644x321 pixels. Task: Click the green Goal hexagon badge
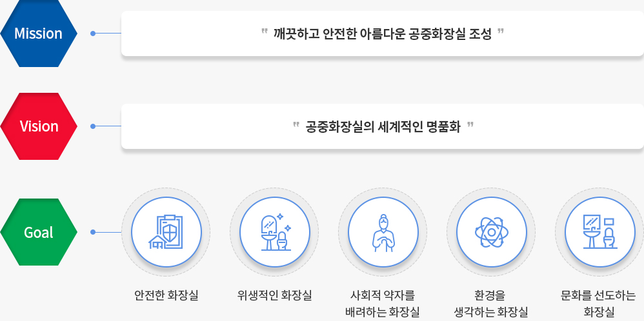39,232
